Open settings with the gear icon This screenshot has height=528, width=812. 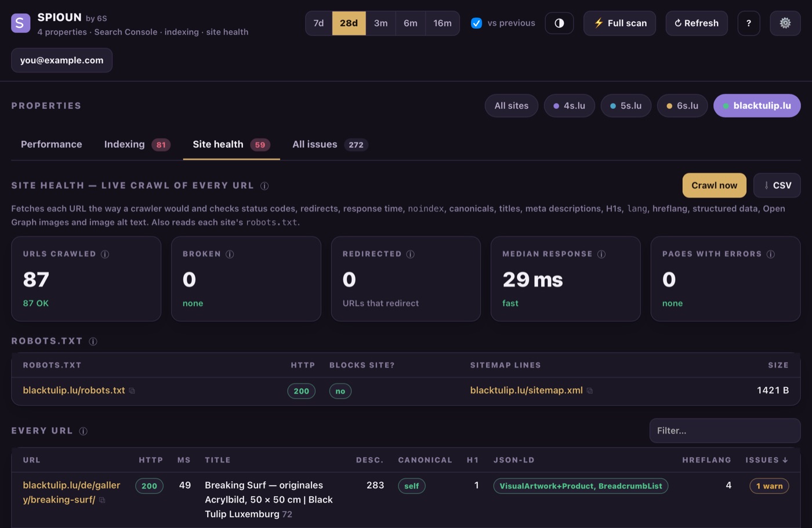785,23
